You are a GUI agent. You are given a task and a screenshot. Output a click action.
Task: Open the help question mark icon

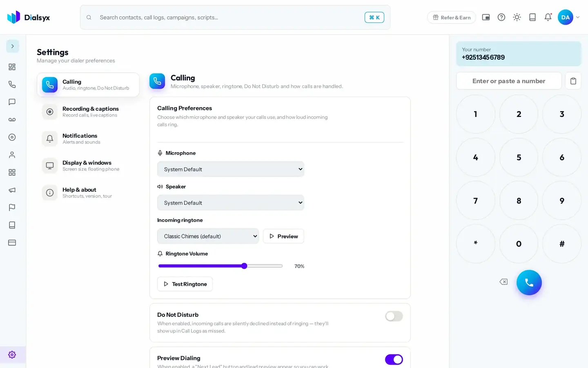coord(501,17)
